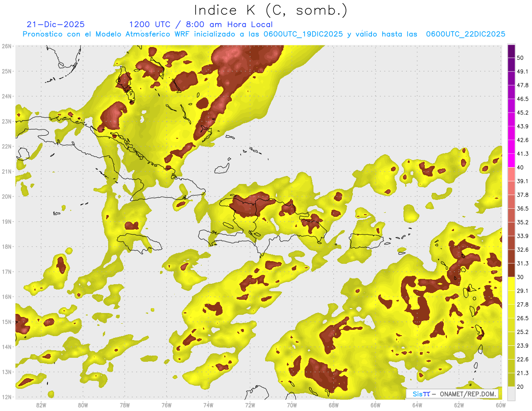This screenshot has width=532, height=411.
Task: Click the 68W longitude axis label
Action: tap(334, 405)
